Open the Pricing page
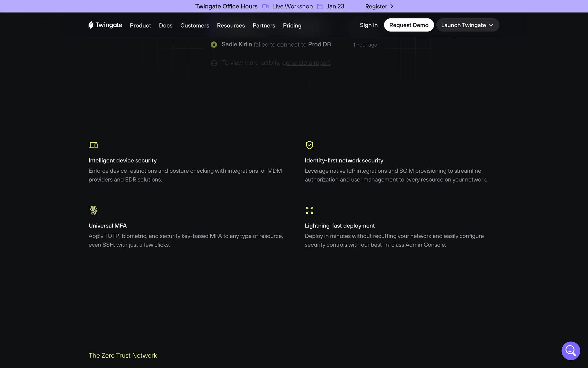Viewport: 588px width, 368px height. pos(292,25)
